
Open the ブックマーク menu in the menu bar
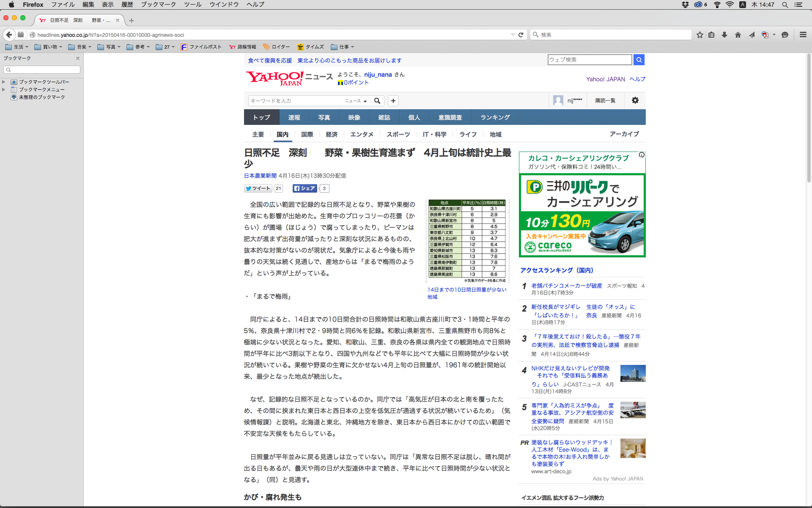(x=158, y=5)
